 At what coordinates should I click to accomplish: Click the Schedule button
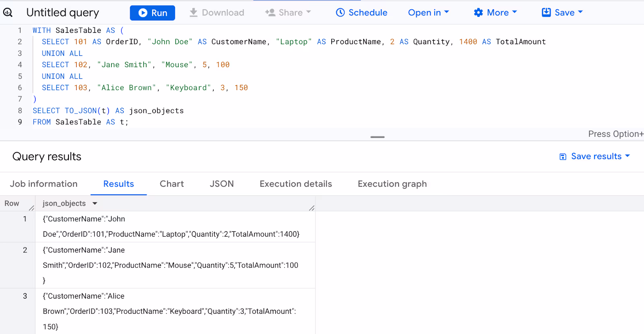(x=361, y=12)
